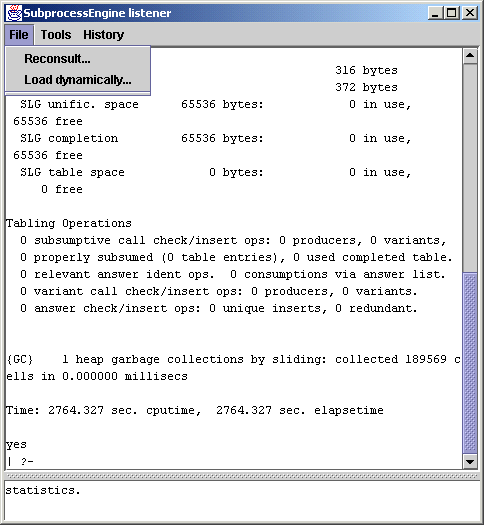Click the vertical scrollbar thumb
The height and width of the screenshot is (525, 484).
pos(470,363)
